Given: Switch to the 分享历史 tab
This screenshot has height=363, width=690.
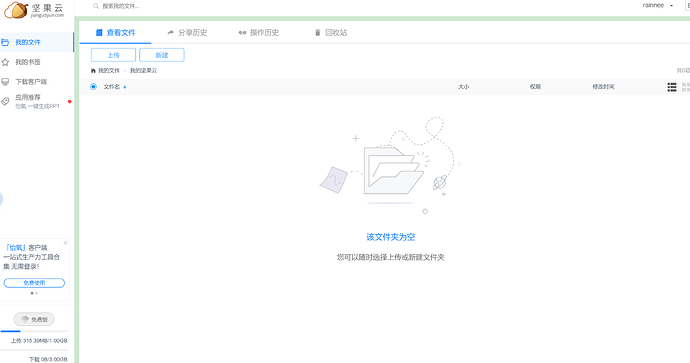Looking at the screenshot, I should tap(187, 33).
